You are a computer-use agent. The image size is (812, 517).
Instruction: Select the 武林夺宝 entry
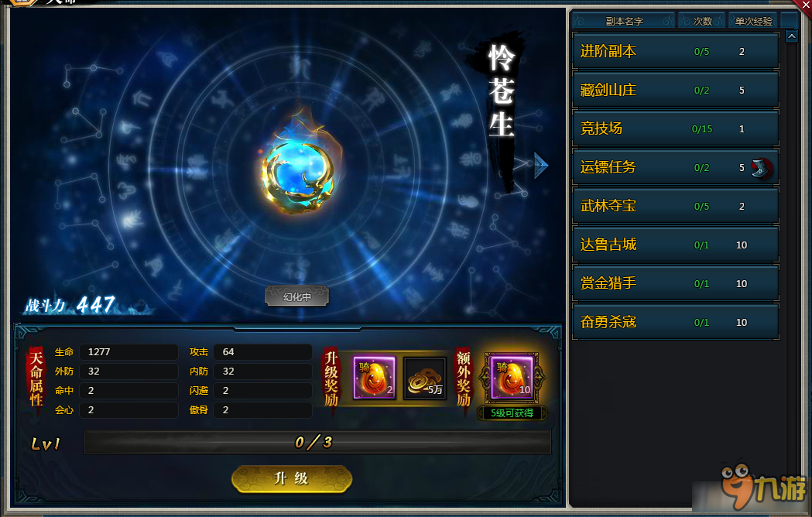tap(675, 206)
